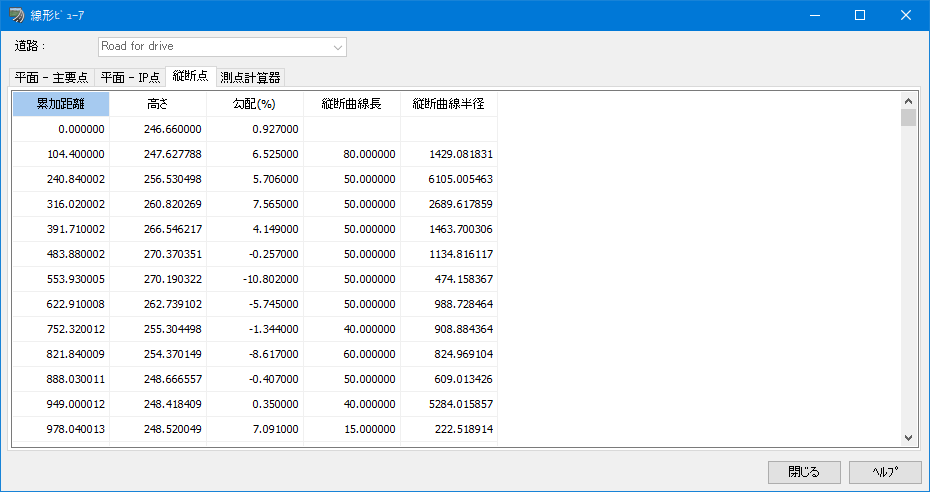Select cell 104.400000
930x492 pixels.
pyautogui.click(x=60, y=154)
